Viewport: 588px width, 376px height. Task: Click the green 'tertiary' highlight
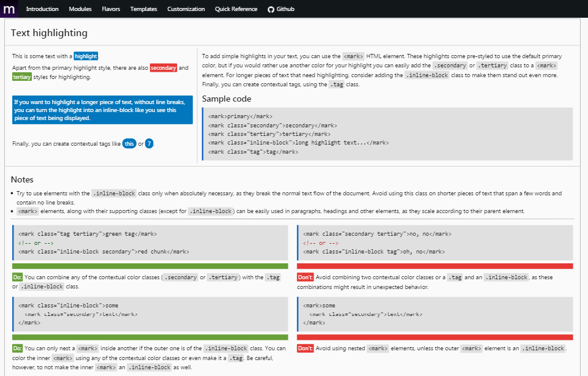coord(22,77)
